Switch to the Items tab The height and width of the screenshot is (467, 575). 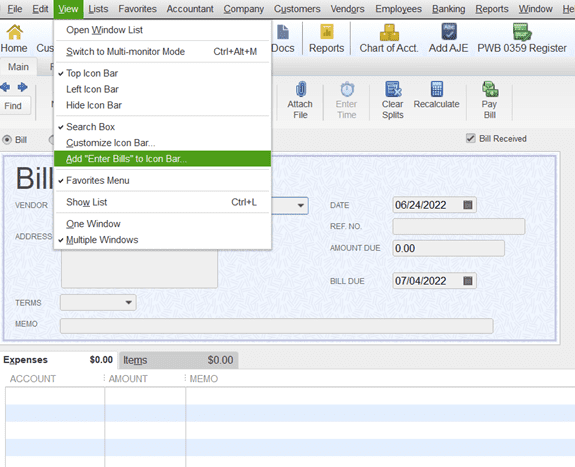178,360
